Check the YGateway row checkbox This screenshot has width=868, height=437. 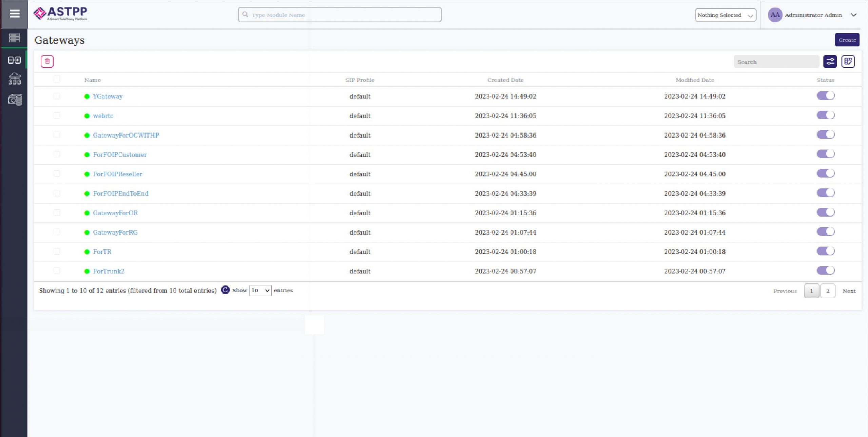pyautogui.click(x=57, y=96)
